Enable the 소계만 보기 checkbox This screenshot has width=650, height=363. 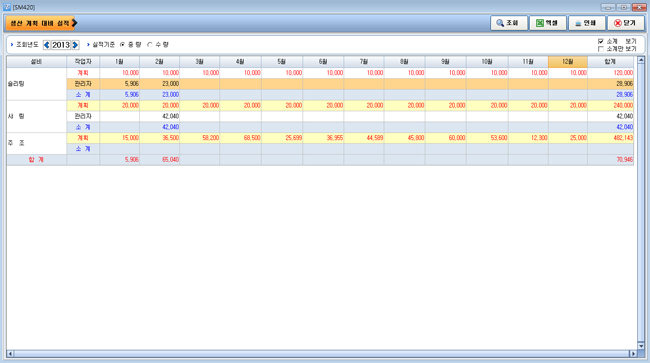coord(601,49)
